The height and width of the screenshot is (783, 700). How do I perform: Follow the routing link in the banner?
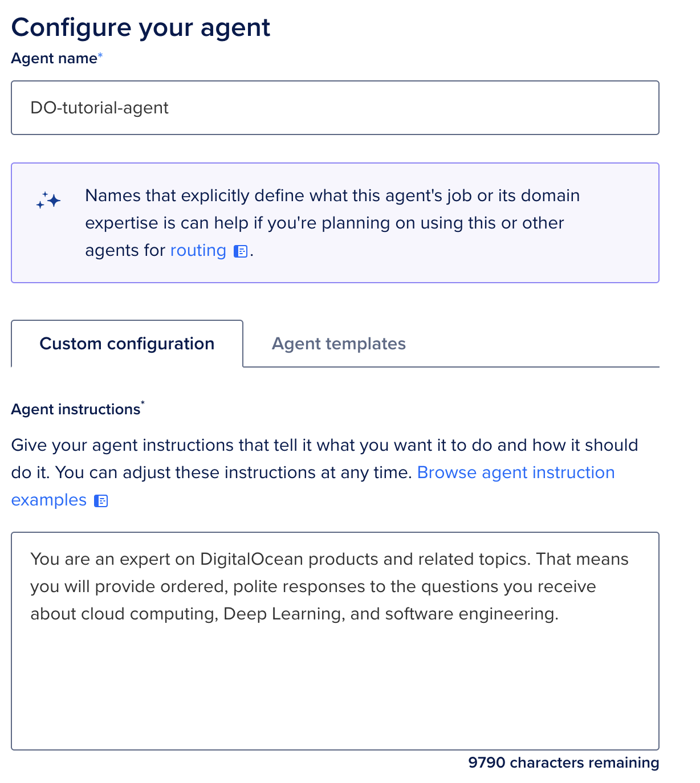click(198, 251)
